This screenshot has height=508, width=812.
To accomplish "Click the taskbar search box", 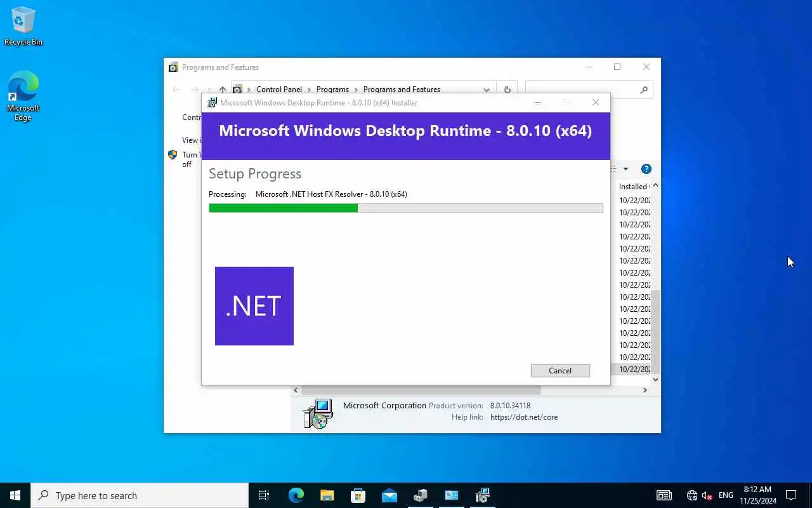I will click(x=140, y=495).
